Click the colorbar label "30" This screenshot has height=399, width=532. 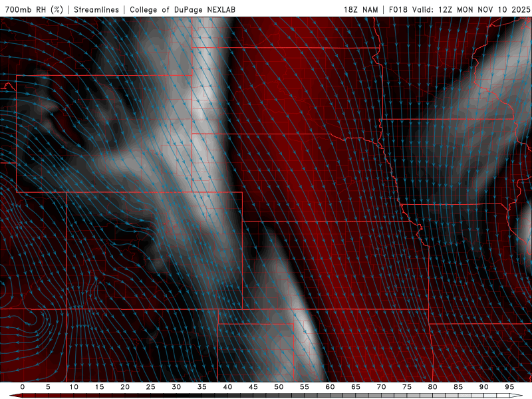tap(176, 387)
